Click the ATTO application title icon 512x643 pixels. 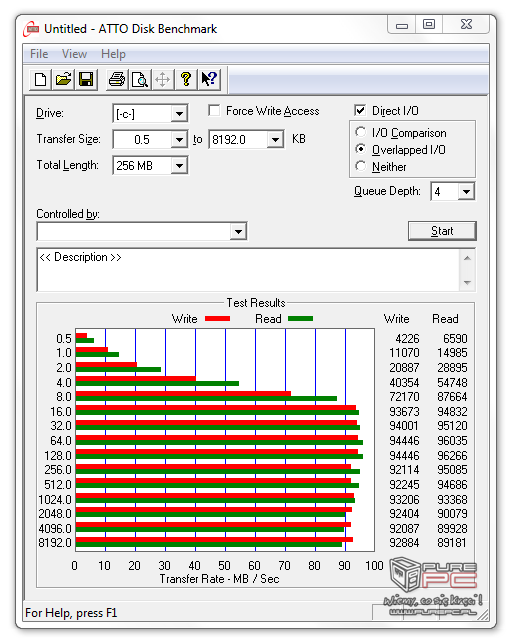click(x=31, y=29)
